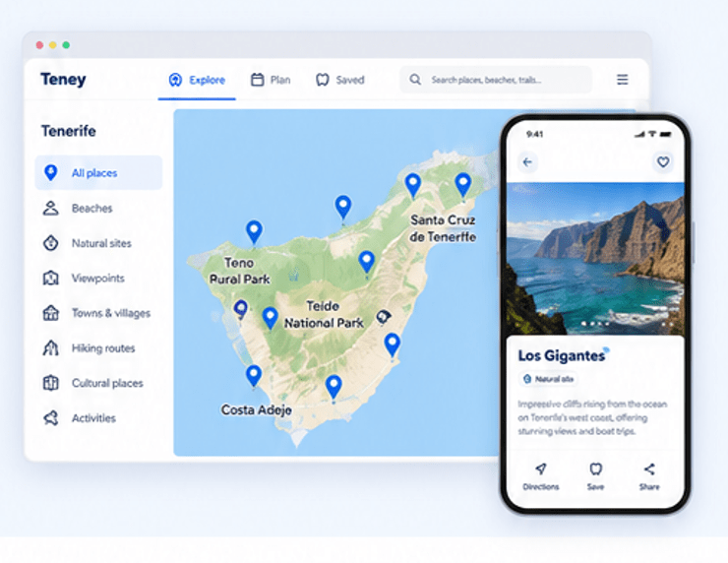The height and width of the screenshot is (563, 728).
Task: Click the search places input field
Action: click(496, 80)
